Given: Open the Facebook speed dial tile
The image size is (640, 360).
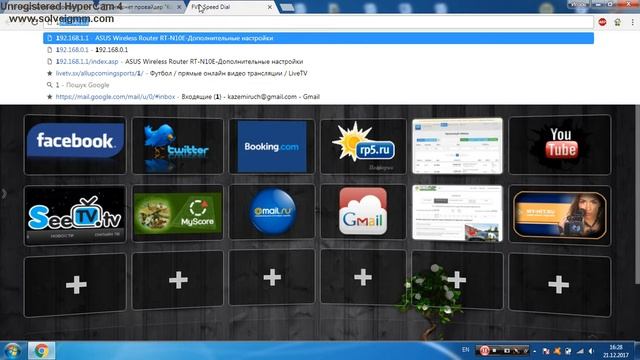Looking at the screenshot, I should click(x=75, y=144).
